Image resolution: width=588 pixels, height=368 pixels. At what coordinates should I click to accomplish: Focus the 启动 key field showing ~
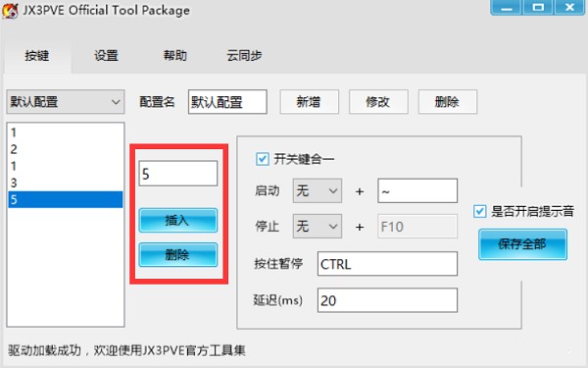click(417, 190)
